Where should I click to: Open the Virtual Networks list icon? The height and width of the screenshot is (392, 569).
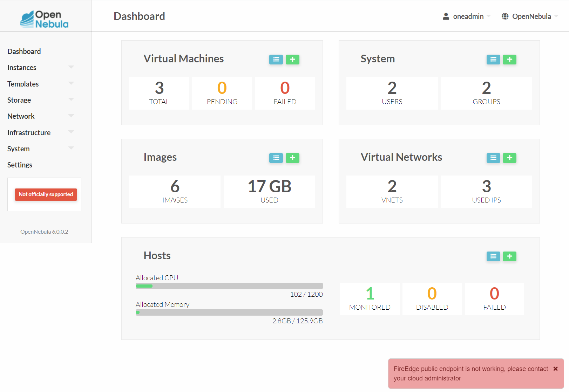pos(493,158)
